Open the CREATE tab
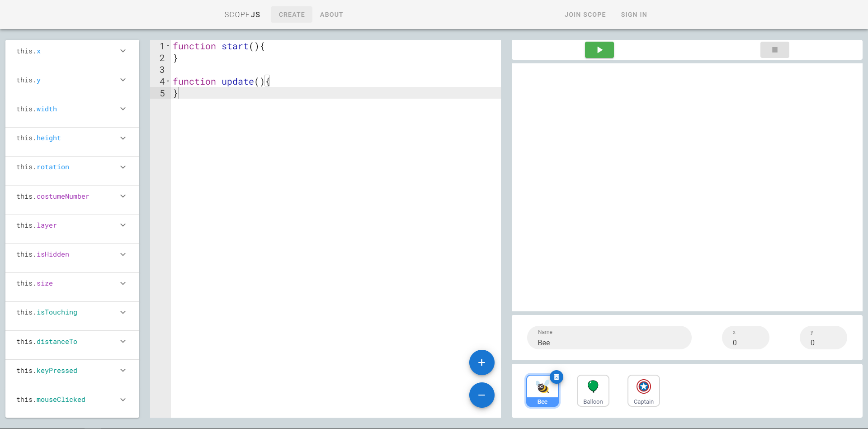 pos(292,14)
